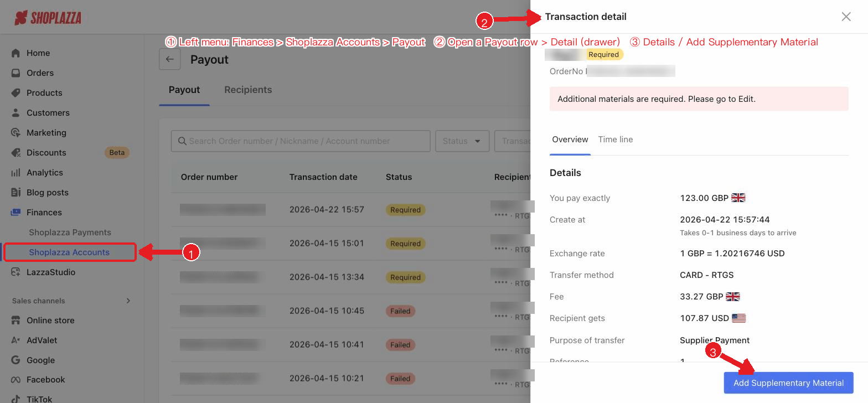The height and width of the screenshot is (403, 868).
Task: Close the Transaction detail drawer
Action: (846, 17)
